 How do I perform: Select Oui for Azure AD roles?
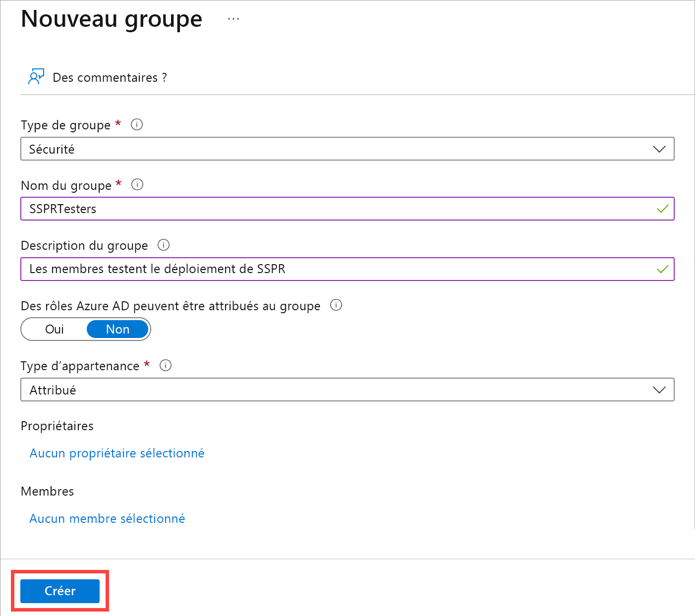(x=55, y=330)
